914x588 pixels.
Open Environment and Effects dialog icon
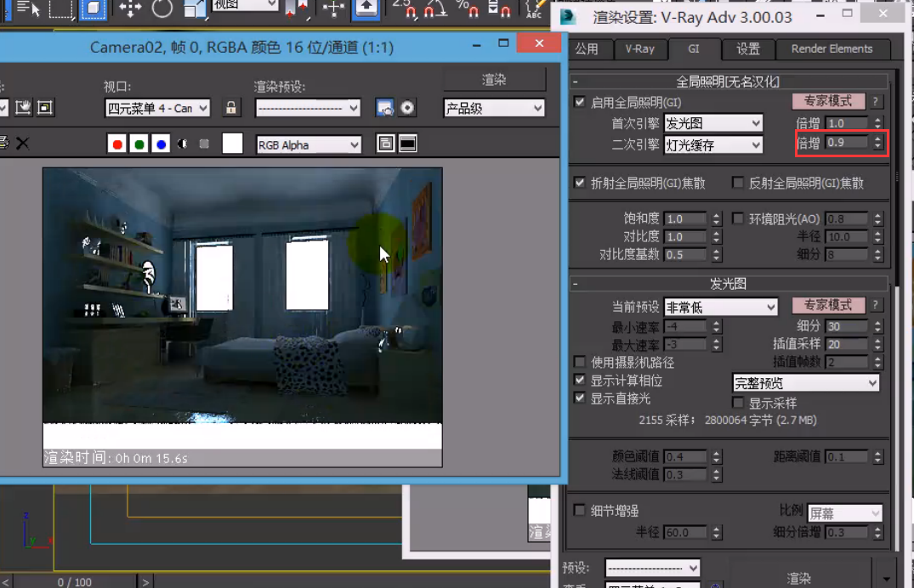(x=407, y=108)
